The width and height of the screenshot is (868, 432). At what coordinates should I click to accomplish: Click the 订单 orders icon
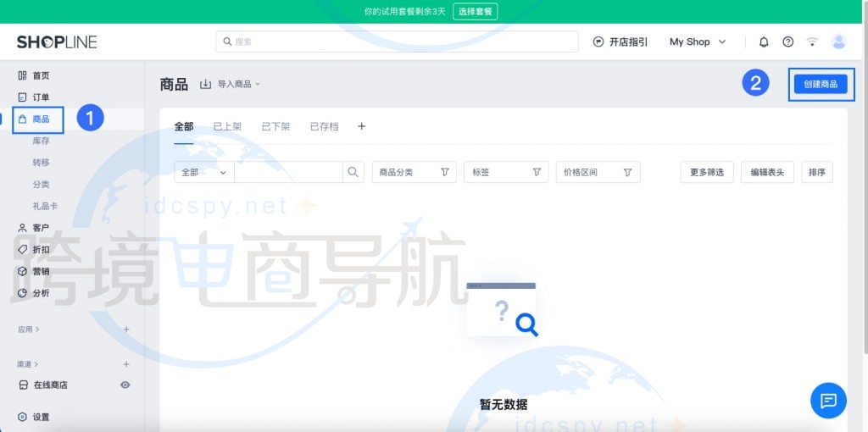pos(22,97)
